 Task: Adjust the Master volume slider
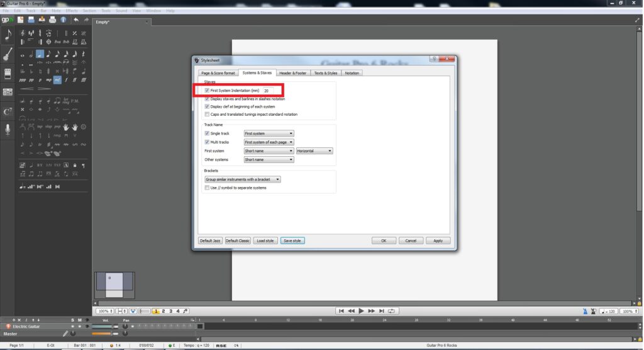click(x=104, y=334)
